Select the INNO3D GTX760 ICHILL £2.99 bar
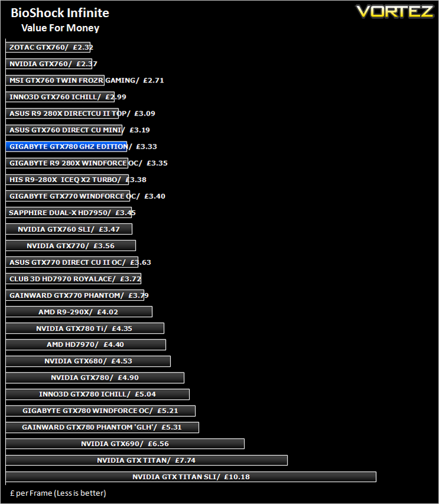 (60, 97)
